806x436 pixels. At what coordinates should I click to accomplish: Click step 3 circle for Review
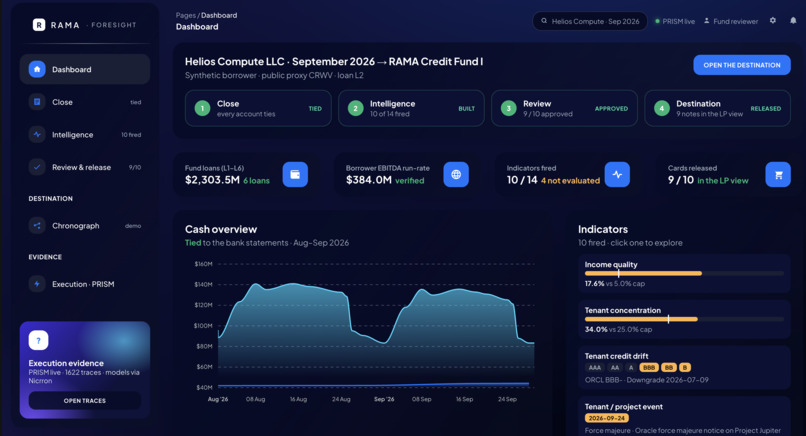point(509,108)
